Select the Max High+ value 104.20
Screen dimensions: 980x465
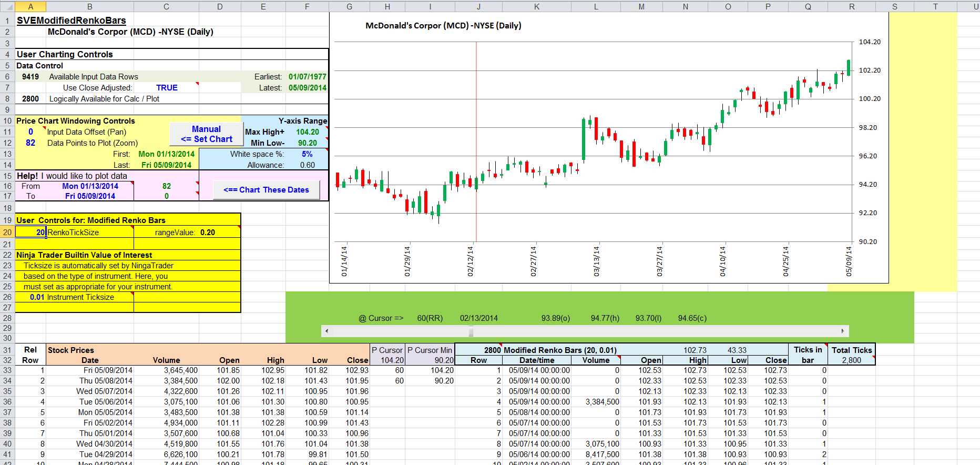coord(307,132)
